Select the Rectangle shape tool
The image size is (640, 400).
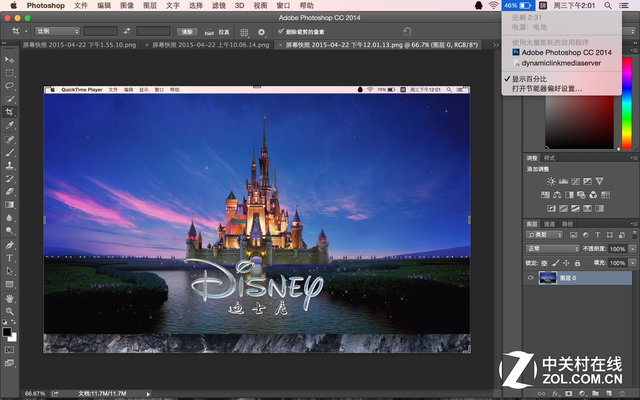9,284
